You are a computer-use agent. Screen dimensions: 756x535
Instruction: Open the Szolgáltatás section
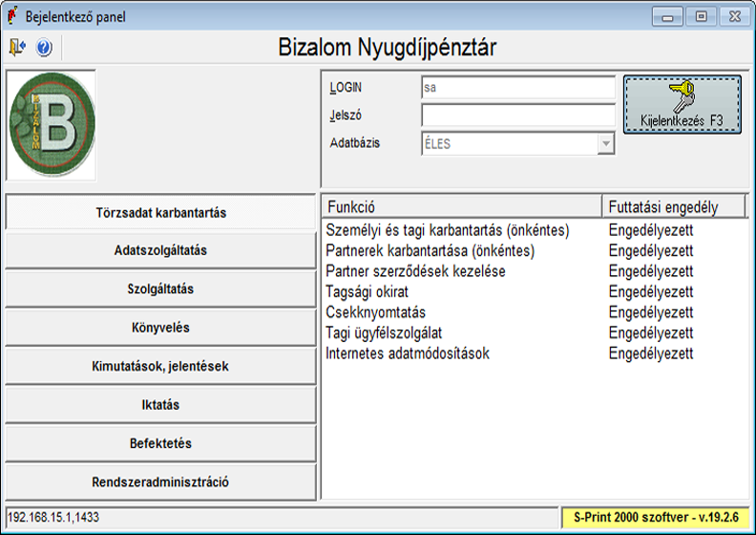click(160, 289)
